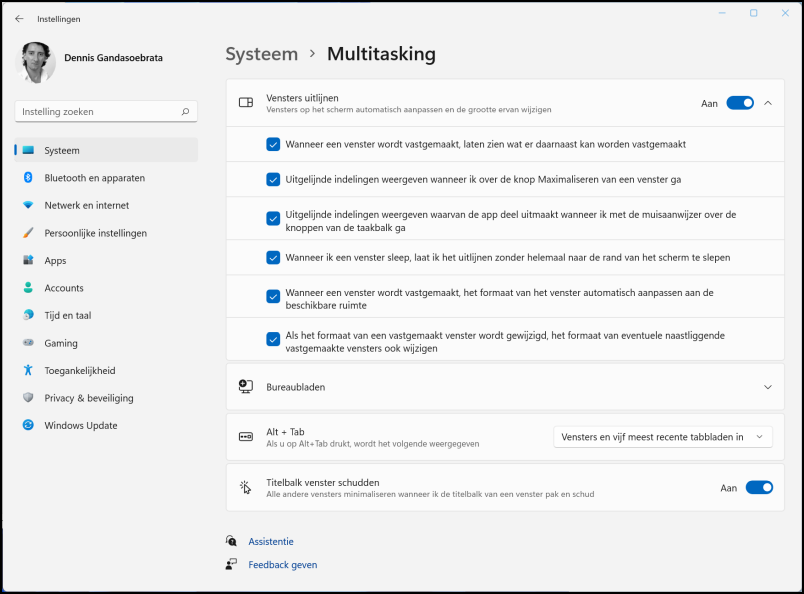Uncheck 'Wanneer ik een venster sleep' checkbox

(273, 258)
